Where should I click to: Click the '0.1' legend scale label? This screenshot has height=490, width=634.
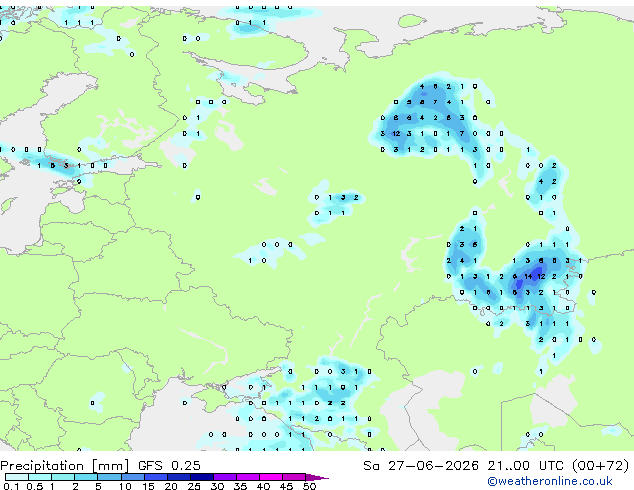(12, 486)
